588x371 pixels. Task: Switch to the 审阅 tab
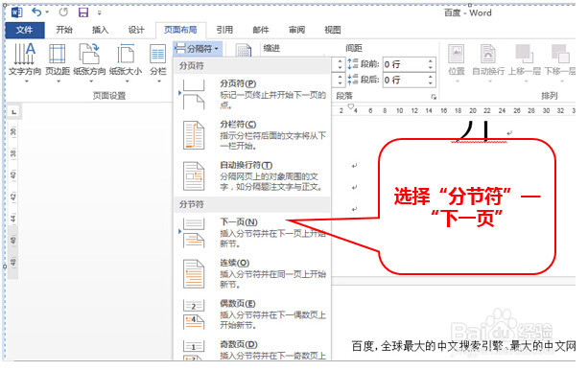click(x=296, y=30)
